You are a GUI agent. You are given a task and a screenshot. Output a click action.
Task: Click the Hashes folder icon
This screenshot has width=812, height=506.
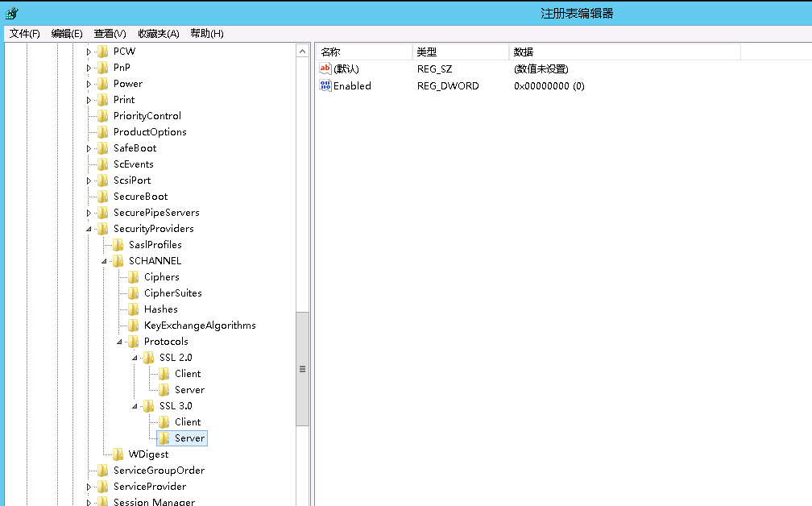pyautogui.click(x=133, y=309)
